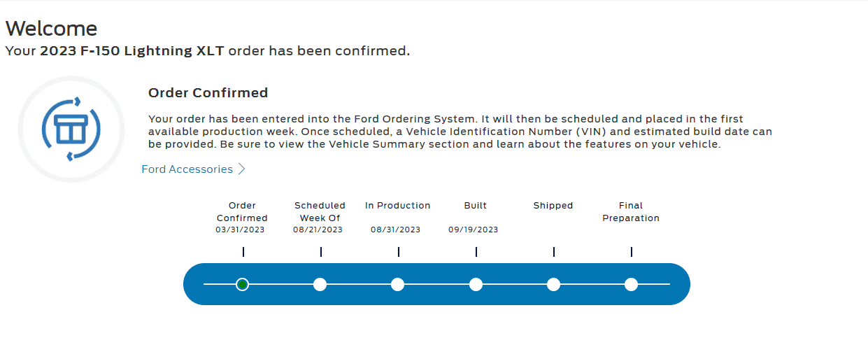Select the In Production timeline dot

(x=398, y=284)
